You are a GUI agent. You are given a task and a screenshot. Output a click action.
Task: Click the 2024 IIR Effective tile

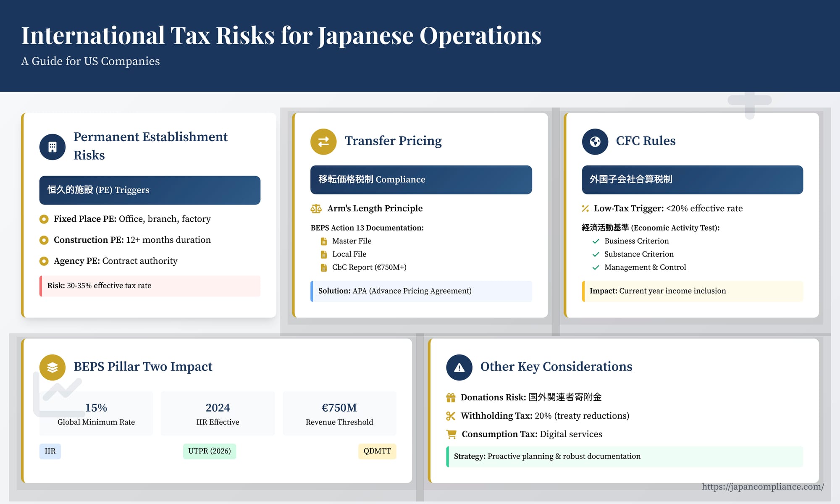pos(218,413)
